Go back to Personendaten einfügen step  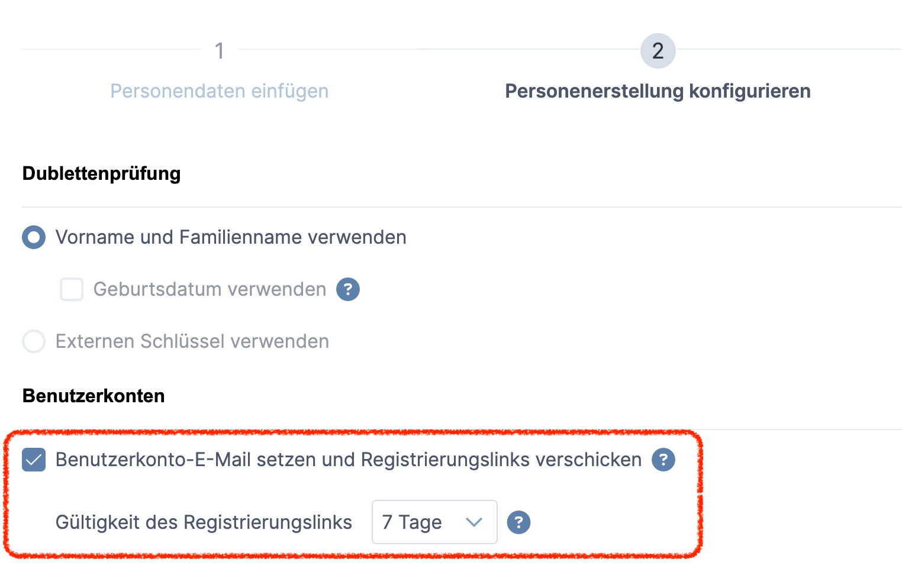[x=220, y=91]
